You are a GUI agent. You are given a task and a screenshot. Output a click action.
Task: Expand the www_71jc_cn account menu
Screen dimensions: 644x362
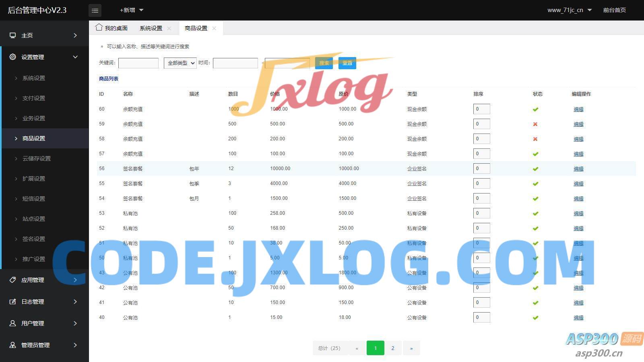point(569,10)
